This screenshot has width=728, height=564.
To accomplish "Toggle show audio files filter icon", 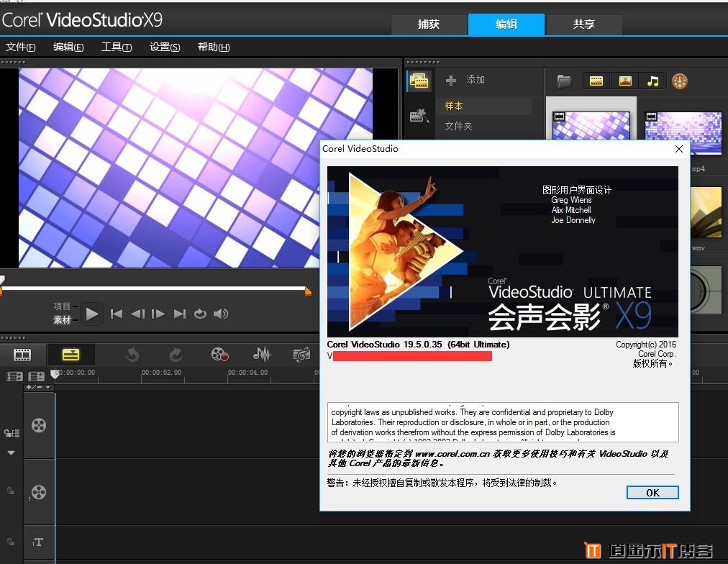I will click(x=653, y=81).
